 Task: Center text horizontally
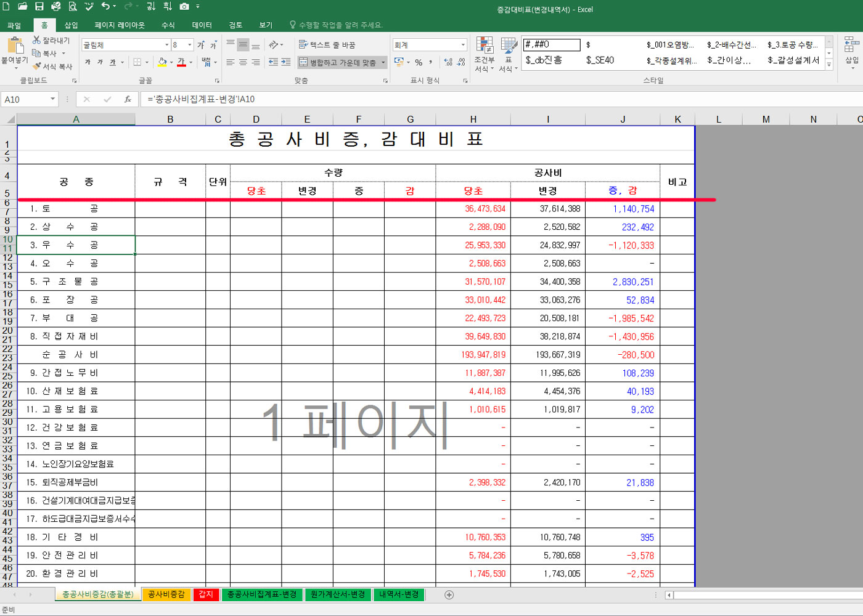243,62
